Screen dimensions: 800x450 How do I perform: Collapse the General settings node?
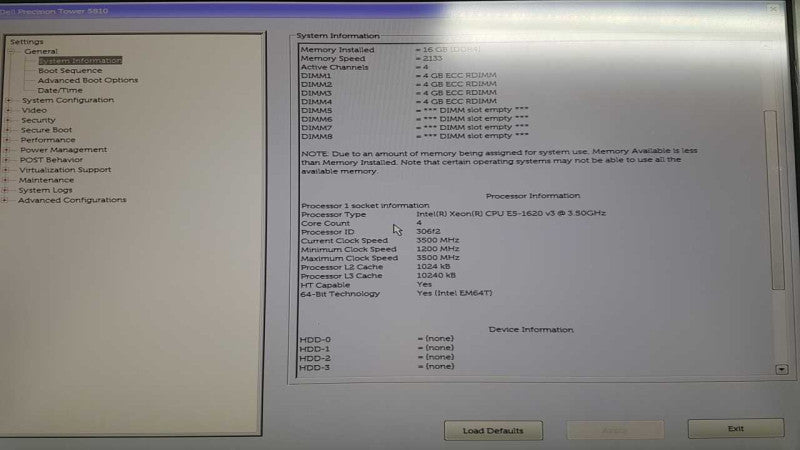12,52
